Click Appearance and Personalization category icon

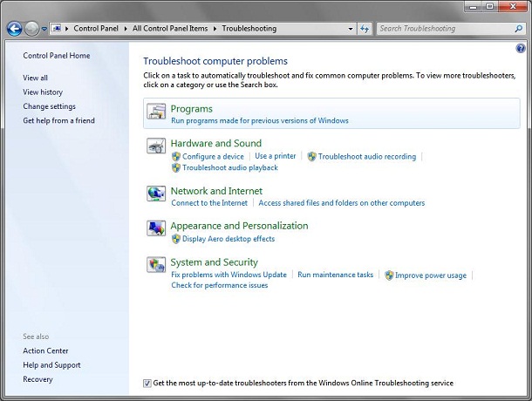coord(156,228)
